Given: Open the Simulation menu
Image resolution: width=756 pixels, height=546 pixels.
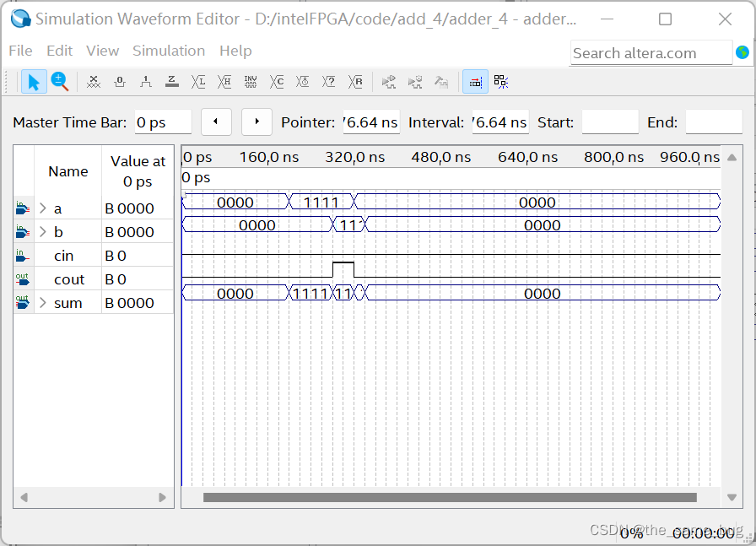Looking at the screenshot, I should 169,51.
